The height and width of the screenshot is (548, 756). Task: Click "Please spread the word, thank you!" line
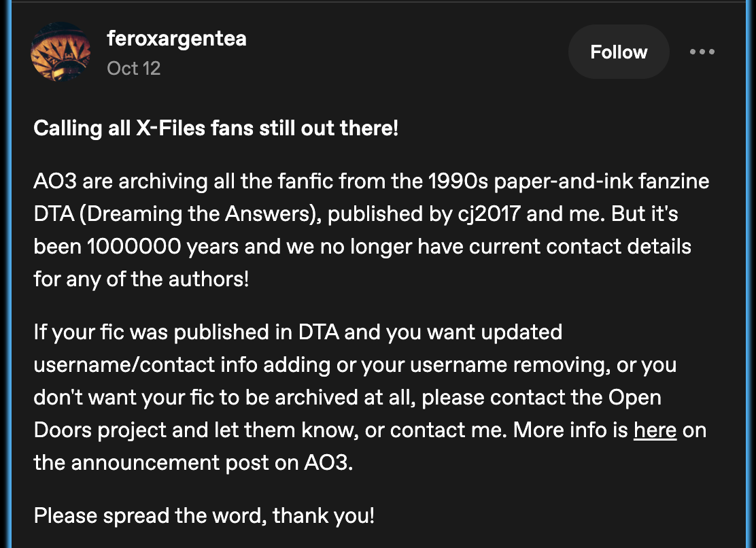click(204, 515)
